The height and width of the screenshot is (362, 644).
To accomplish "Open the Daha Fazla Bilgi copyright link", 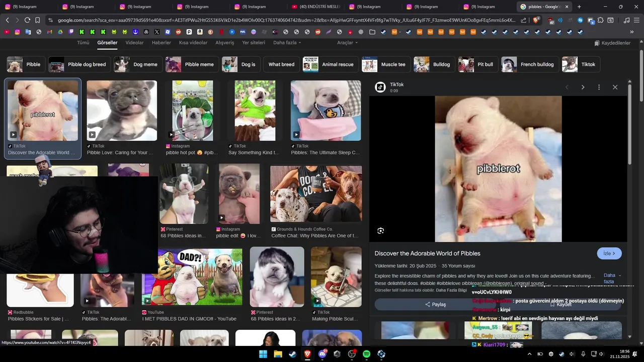I will click(x=451, y=290).
